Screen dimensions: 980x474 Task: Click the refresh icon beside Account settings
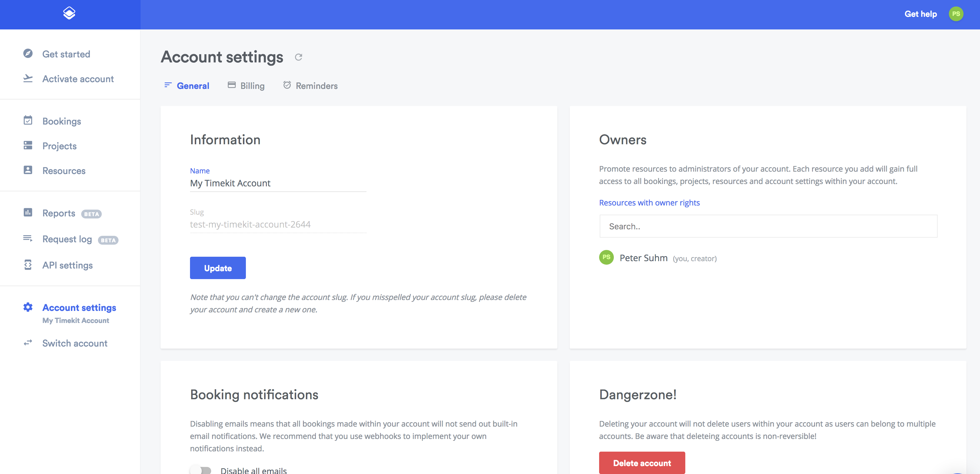299,57
